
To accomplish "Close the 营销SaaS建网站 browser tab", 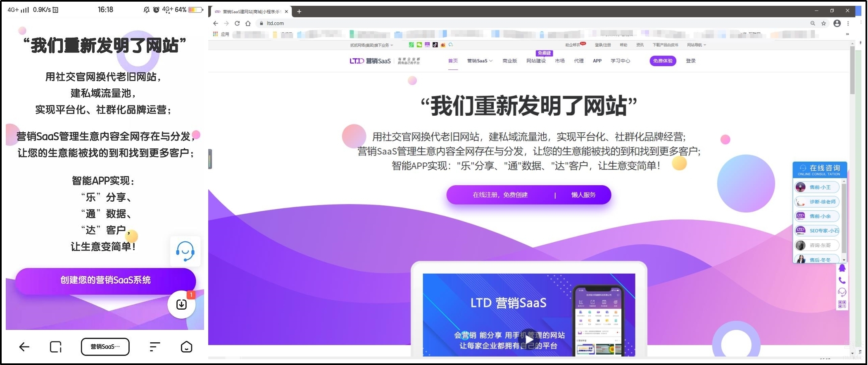I will pos(286,12).
